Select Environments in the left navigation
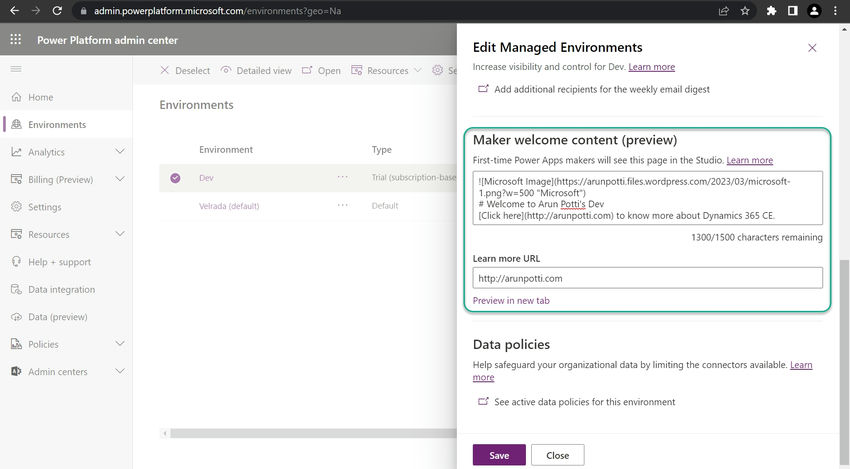Image resolution: width=850 pixels, height=469 pixels. click(57, 125)
